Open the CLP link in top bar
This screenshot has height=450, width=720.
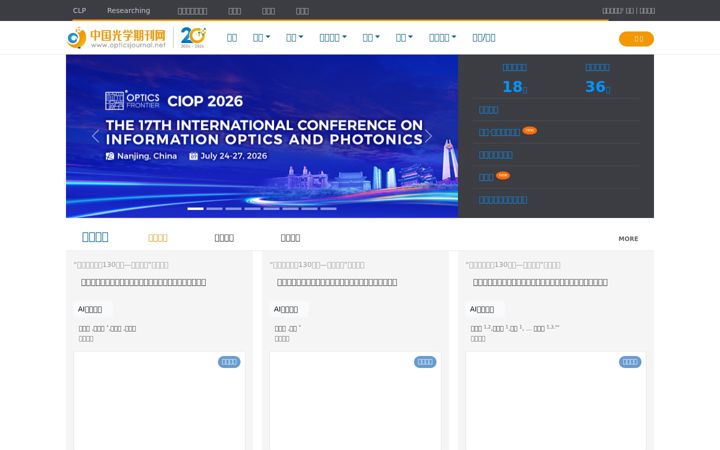[79, 11]
